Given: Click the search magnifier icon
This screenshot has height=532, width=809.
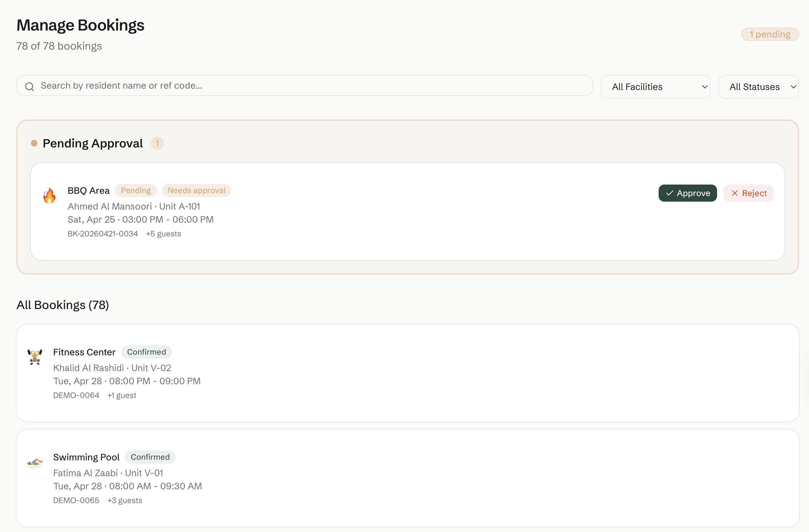Looking at the screenshot, I should [30, 87].
